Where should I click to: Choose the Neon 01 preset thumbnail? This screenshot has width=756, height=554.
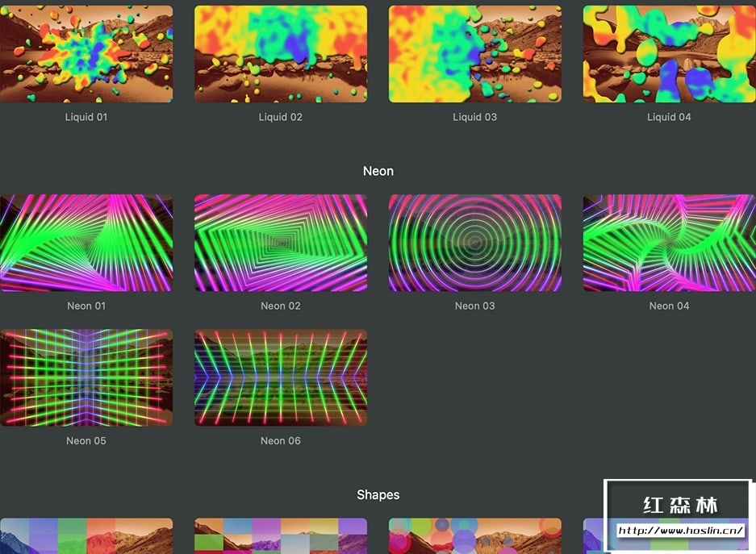coord(86,243)
